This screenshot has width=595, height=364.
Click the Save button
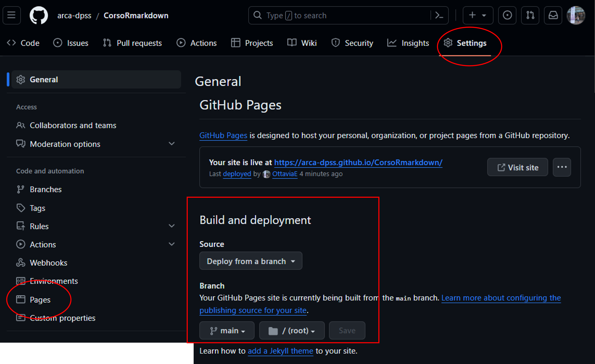coord(347,330)
